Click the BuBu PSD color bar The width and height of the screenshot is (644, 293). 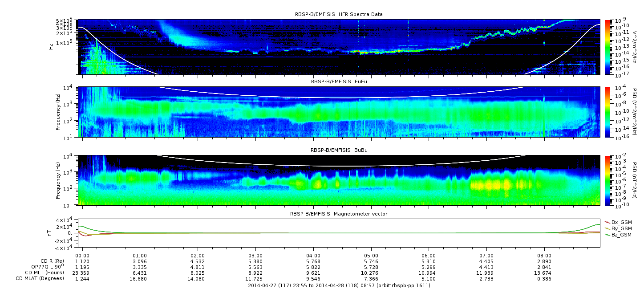pyautogui.click(x=607, y=180)
